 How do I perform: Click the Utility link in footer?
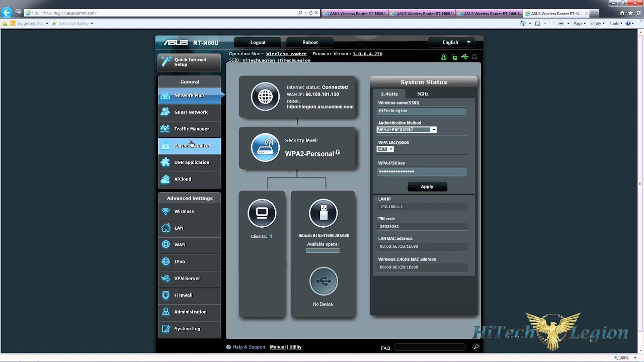295,347
